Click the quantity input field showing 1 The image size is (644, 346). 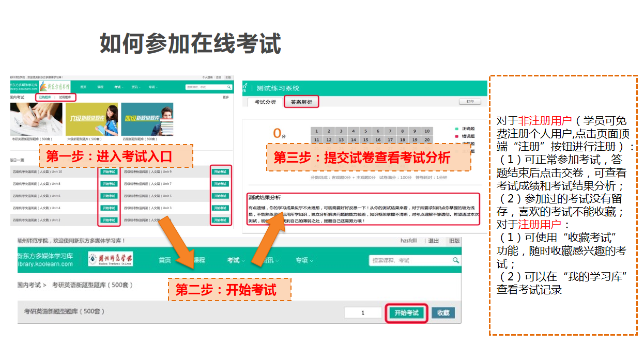(x=363, y=312)
